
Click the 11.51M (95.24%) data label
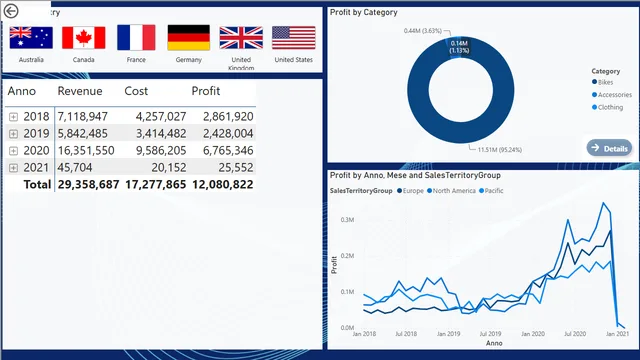[500, 150]
